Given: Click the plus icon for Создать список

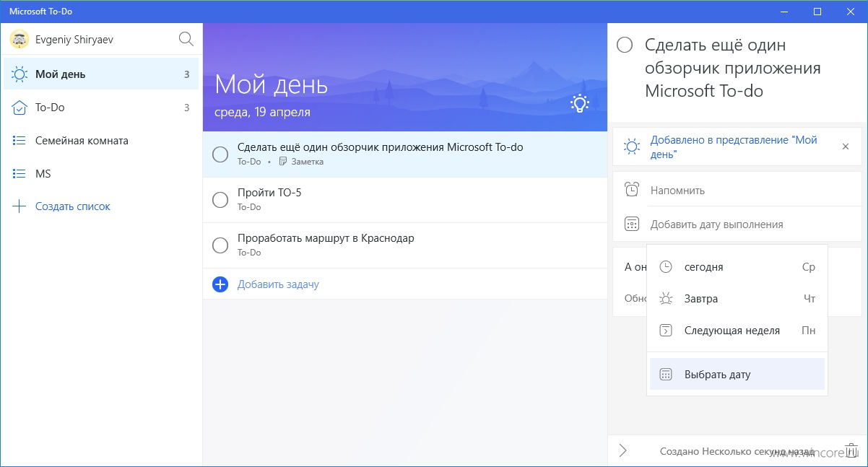Looking at the screenshot, I should point(19,206).
